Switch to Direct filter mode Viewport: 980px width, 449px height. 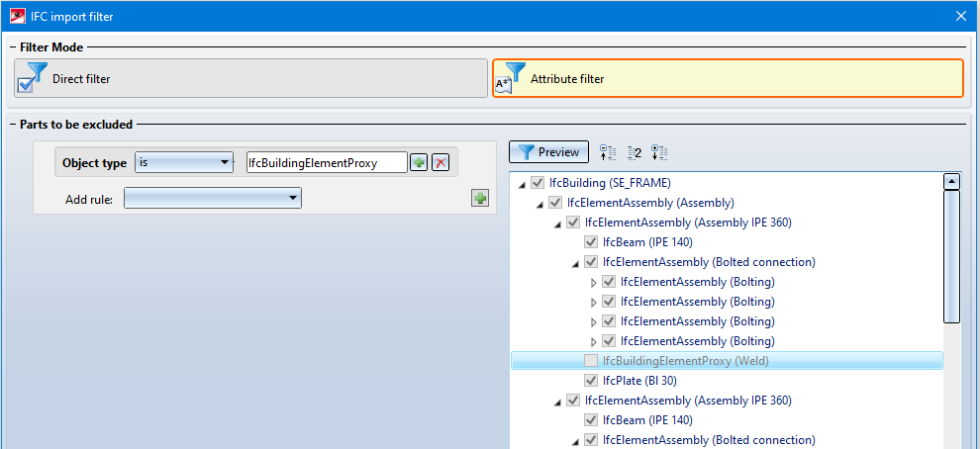(250, 79)
